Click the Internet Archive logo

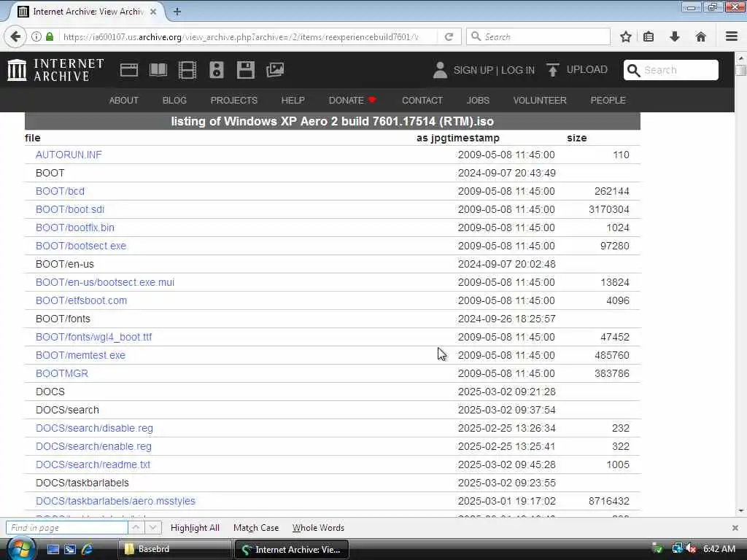(55, 70)
